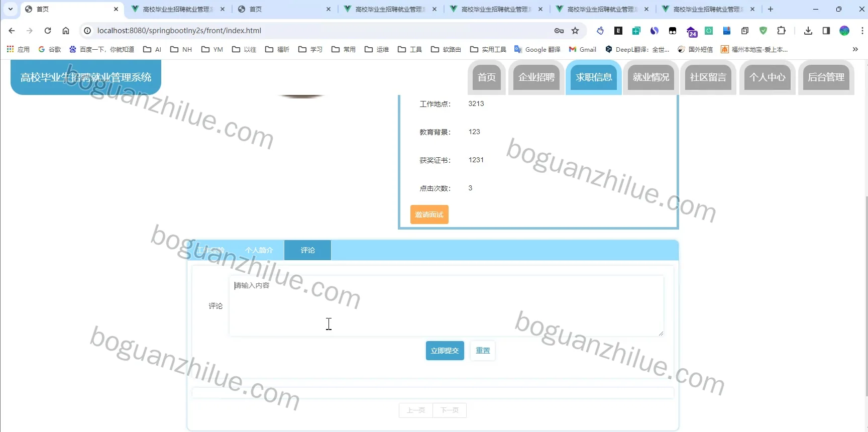Viewport: 868px width, 432px height.
Task: Click the 上一页 pagination button
Action: [416, 410]
